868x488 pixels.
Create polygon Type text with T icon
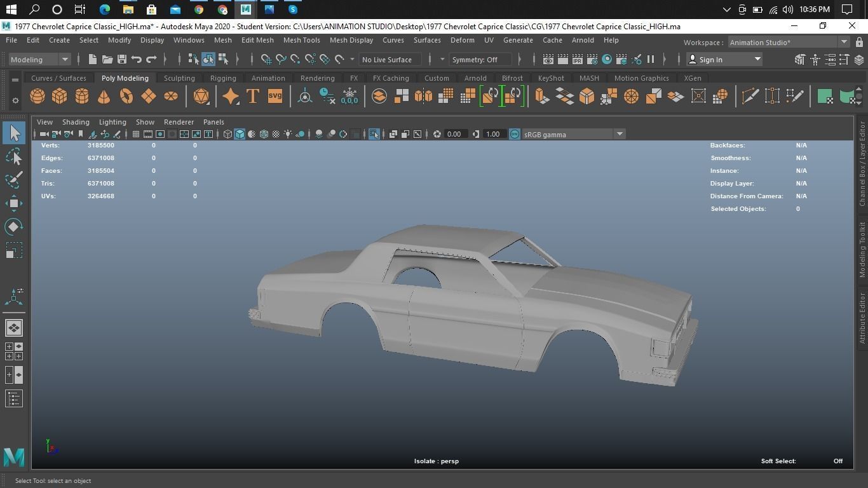point(253,96)
